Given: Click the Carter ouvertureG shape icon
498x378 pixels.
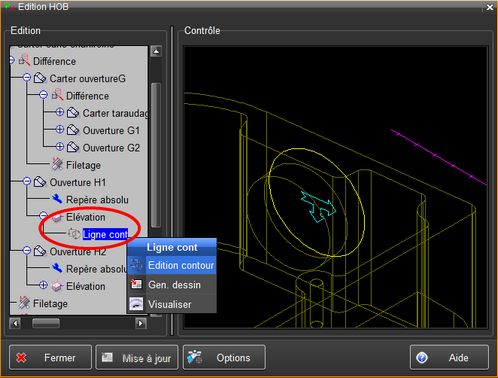Looking at the screenshot, I should pyautogui.click(x=40, y=78).
